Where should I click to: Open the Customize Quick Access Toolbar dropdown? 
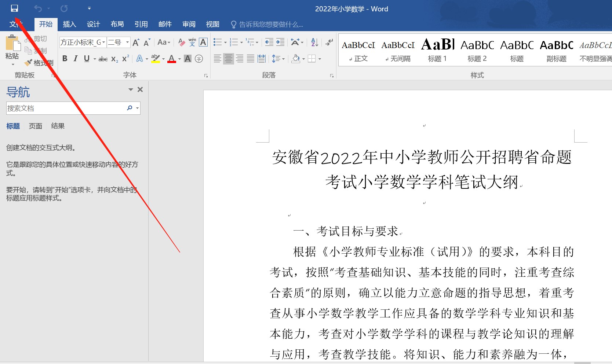tap(89, 8)
